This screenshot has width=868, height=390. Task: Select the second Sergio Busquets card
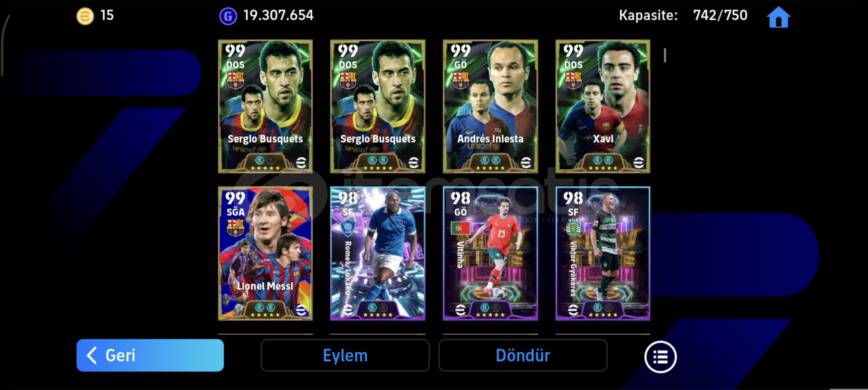378,107
